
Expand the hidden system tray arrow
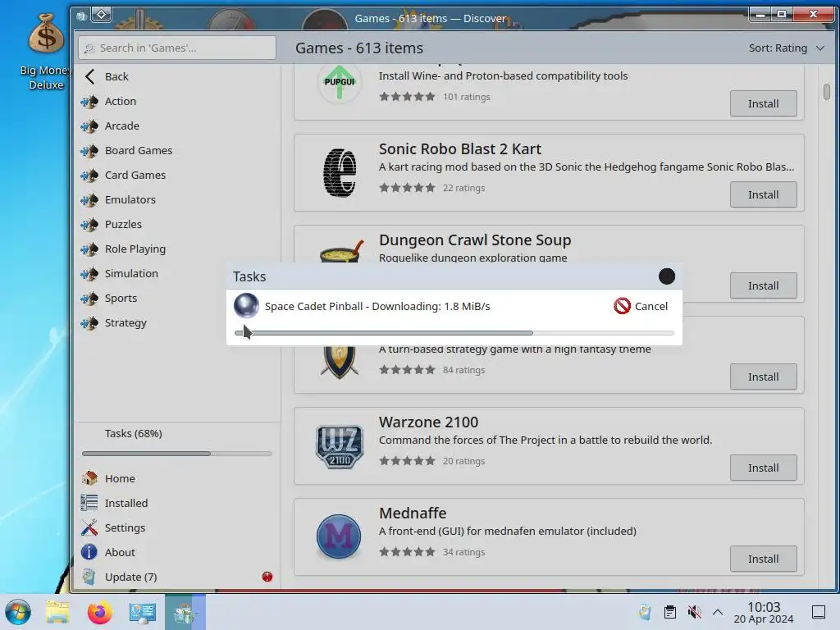click(x=718, y=612)
